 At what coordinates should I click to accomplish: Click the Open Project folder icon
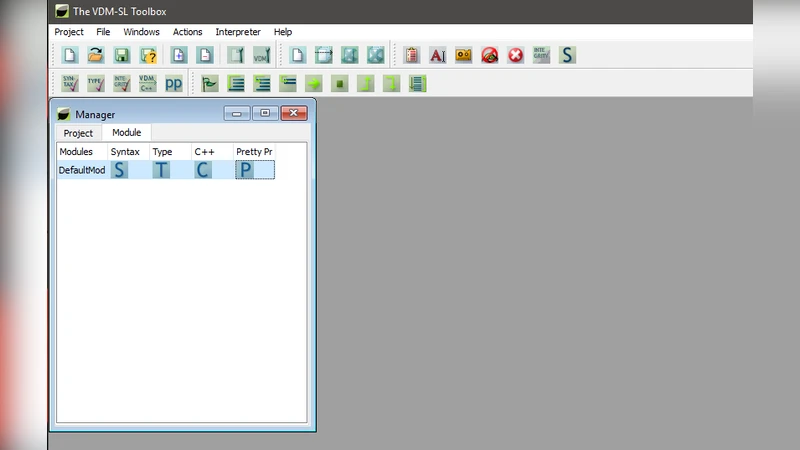(96, 55)
